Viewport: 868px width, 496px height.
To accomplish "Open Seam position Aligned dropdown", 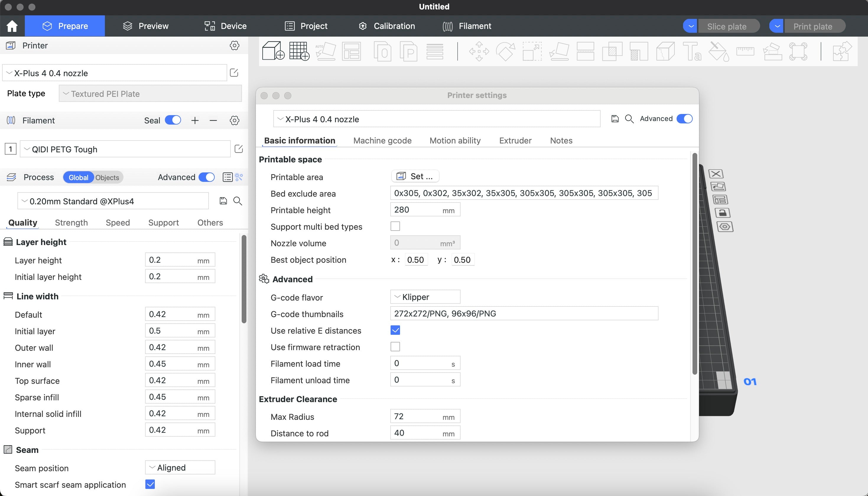I will (180, 467).
